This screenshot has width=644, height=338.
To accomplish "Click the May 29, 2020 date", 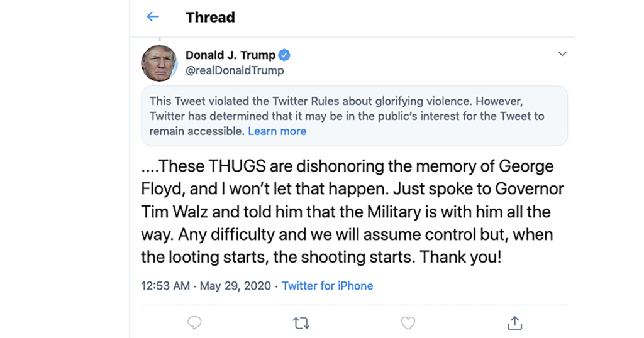I will [235, 286].
